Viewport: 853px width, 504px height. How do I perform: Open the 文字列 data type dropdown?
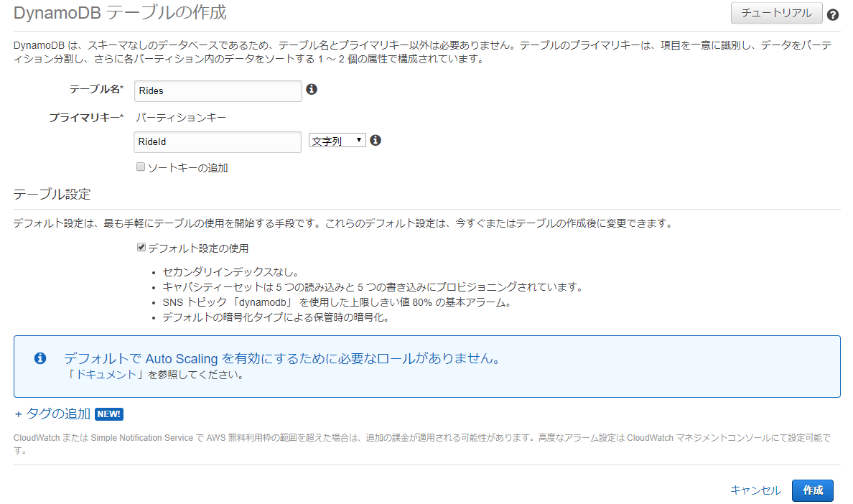coord(337,141)
